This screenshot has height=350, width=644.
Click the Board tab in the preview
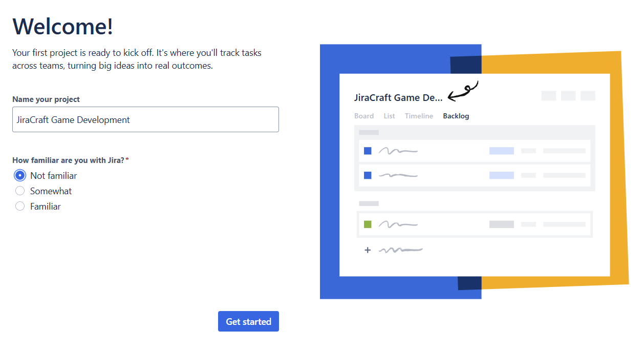(x=364, y=116)
